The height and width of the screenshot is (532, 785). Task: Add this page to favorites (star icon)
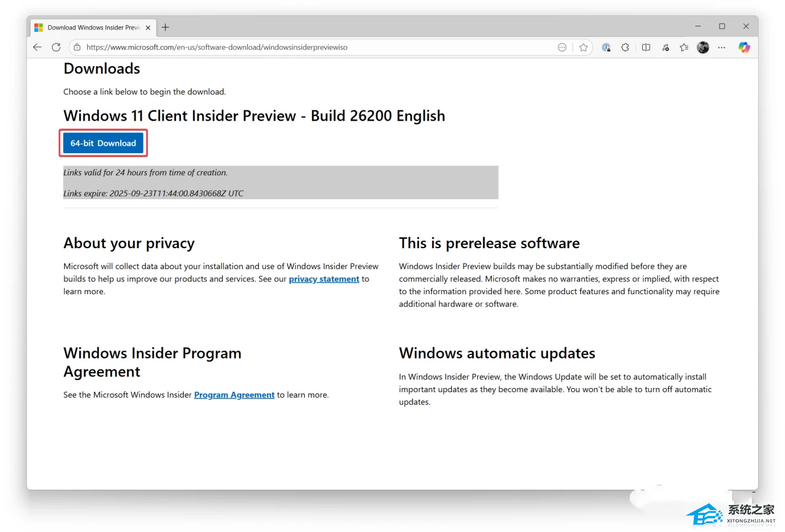click(x=583, y=47)
